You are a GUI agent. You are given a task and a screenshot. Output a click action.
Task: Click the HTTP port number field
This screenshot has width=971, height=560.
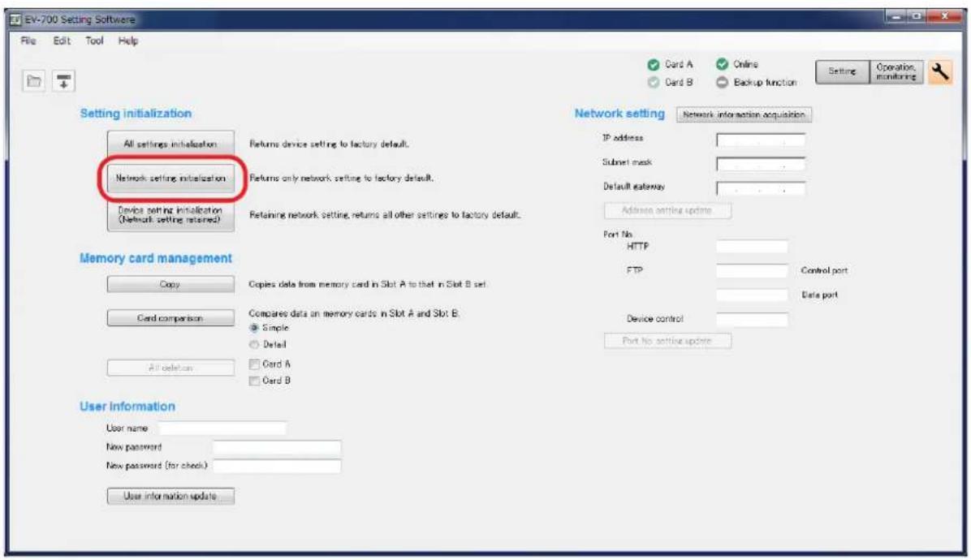pos(752,247)
